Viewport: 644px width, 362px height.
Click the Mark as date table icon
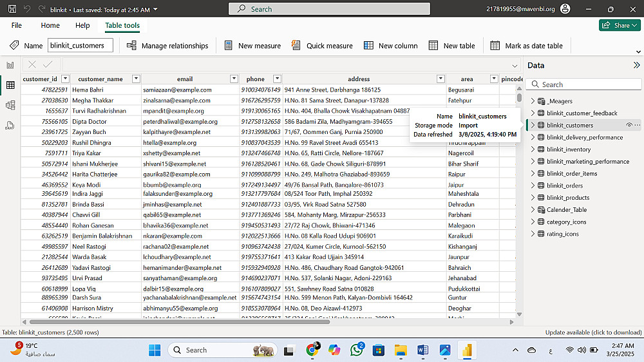coord(495,45)
